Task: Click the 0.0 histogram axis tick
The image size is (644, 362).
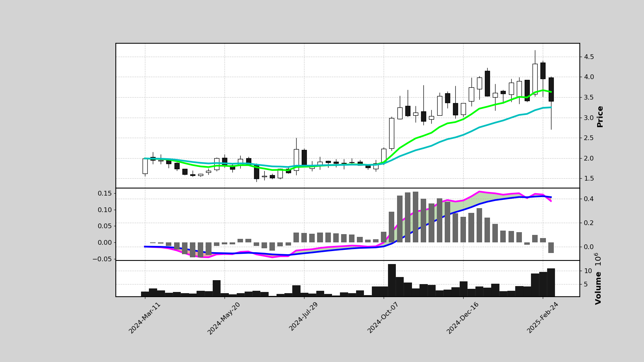Action: pos(588,247)
